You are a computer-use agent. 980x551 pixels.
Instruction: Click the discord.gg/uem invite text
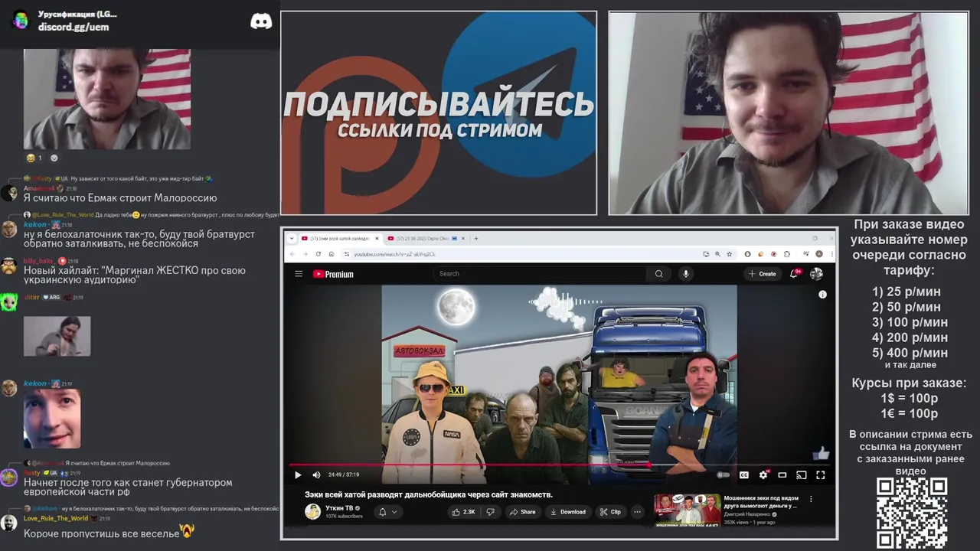click(73, 27)
